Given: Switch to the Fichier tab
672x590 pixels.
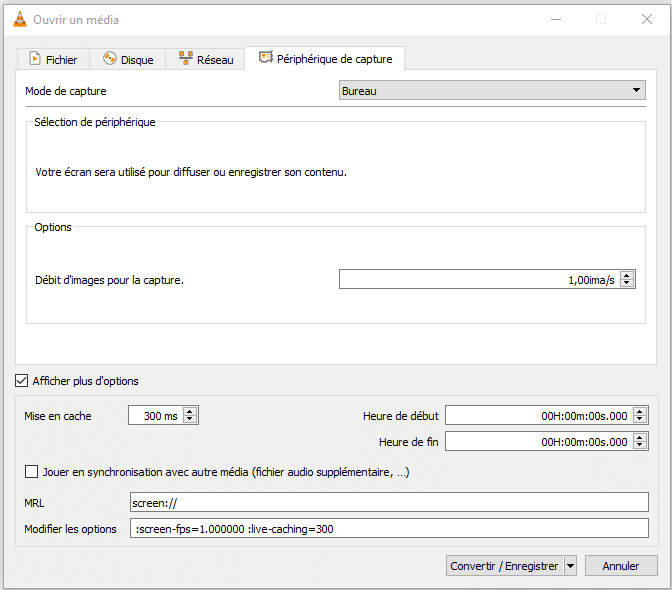Looking at the screenshot, I should point(52,60).
